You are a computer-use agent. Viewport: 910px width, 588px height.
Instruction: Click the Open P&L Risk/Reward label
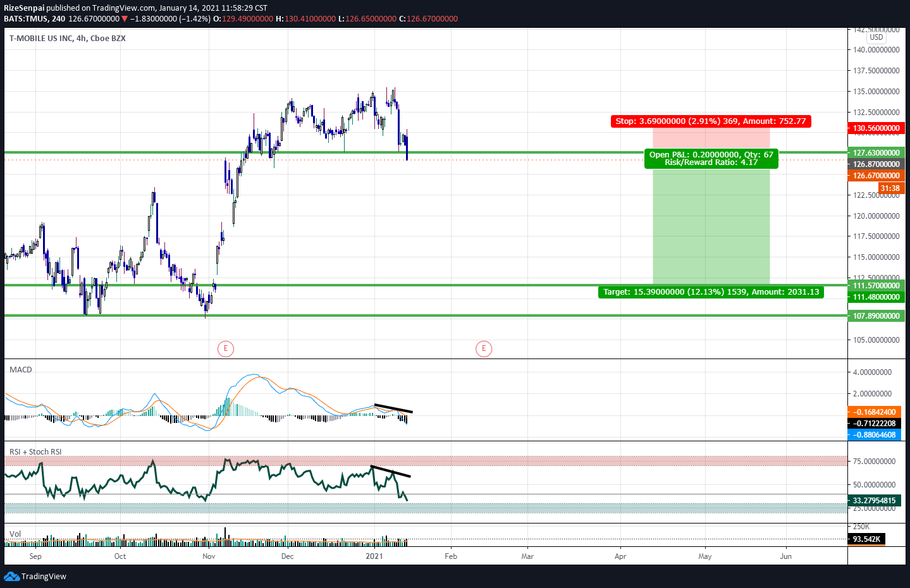tap(711, 159)
